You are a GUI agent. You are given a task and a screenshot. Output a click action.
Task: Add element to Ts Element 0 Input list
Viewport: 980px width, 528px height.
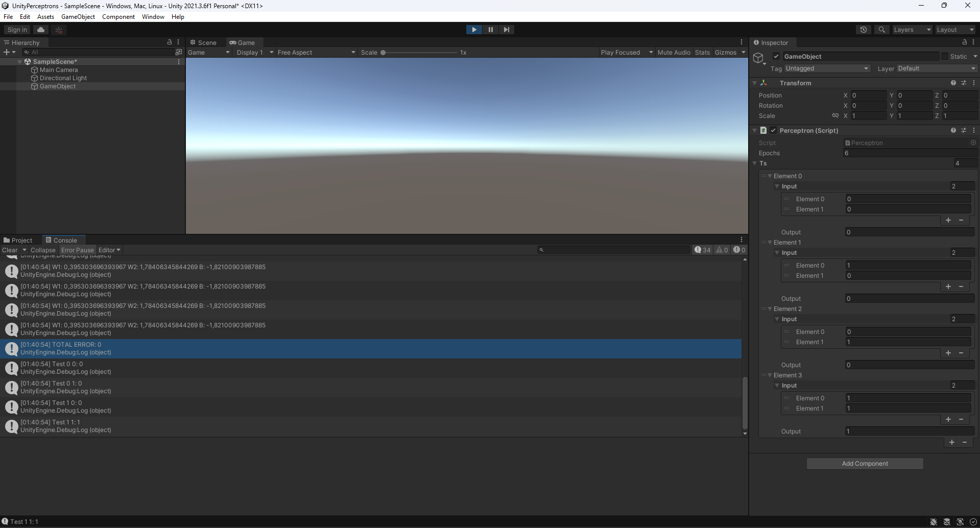(948, 220)
